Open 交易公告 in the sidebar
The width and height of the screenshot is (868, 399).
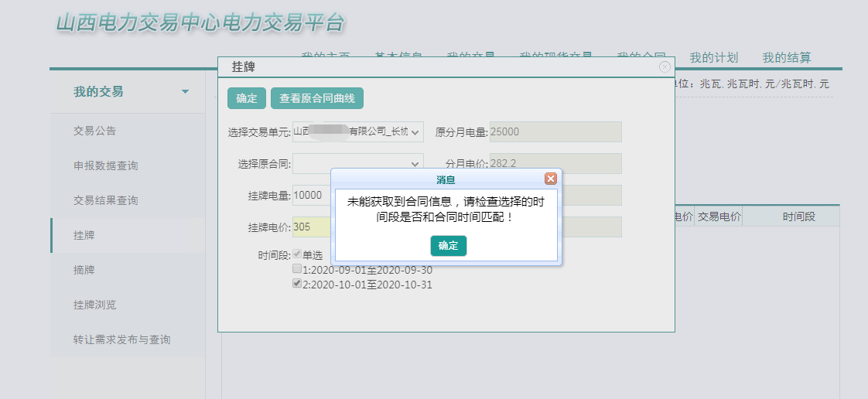[x=95, y=131]
